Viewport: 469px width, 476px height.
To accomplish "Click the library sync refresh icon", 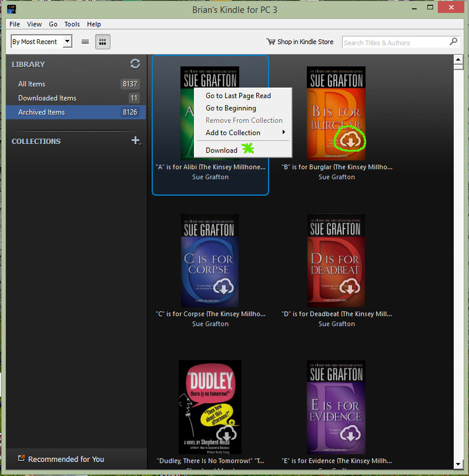I will (135, 63).
